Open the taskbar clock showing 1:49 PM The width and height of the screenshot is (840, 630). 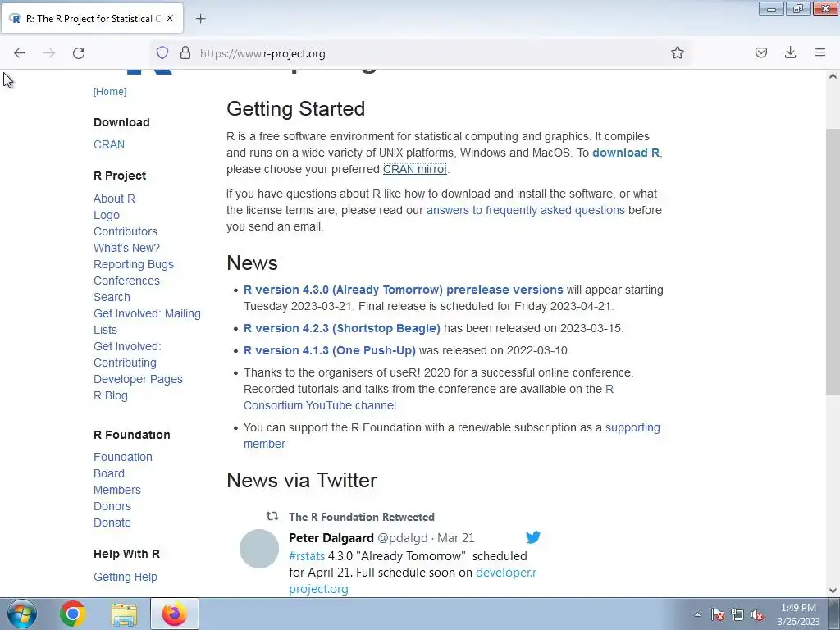point(798,614)
